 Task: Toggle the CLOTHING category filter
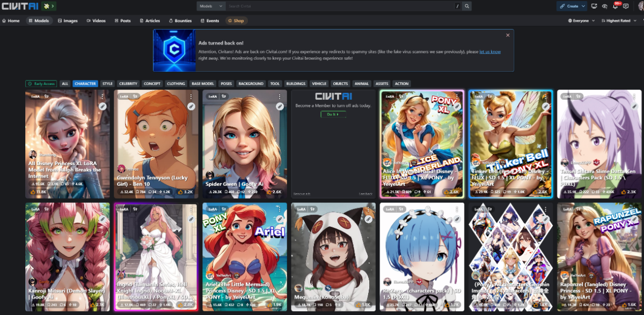coord(175,84)
